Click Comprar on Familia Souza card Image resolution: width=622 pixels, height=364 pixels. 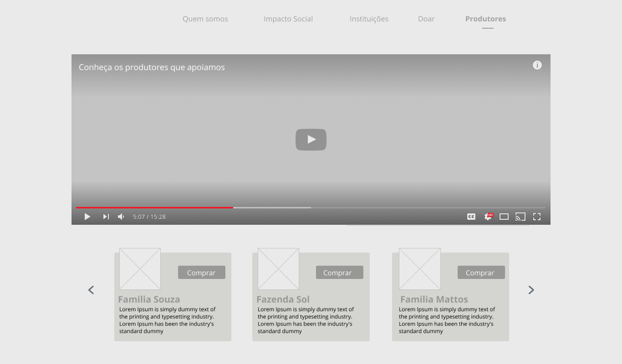(202, 273)
